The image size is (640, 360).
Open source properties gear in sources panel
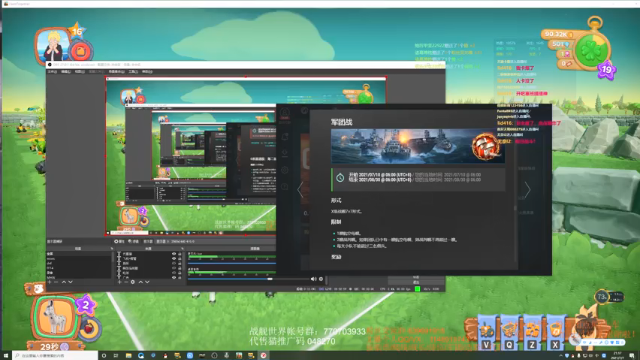(133, 282)
